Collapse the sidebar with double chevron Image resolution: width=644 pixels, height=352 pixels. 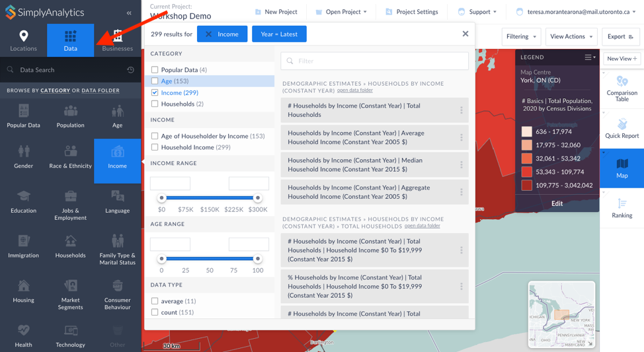pyautogui.click(x=129, y=13)
